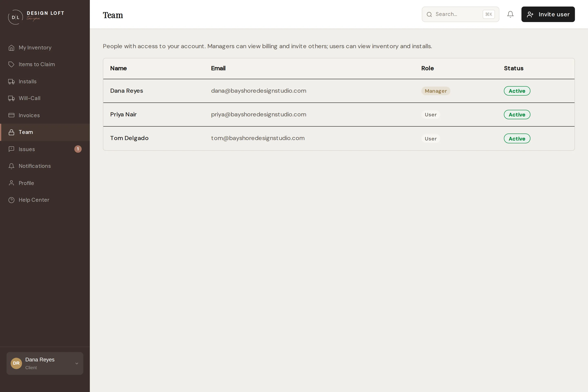Open the Installs section
Screen dimensions: 588x392
45,81
